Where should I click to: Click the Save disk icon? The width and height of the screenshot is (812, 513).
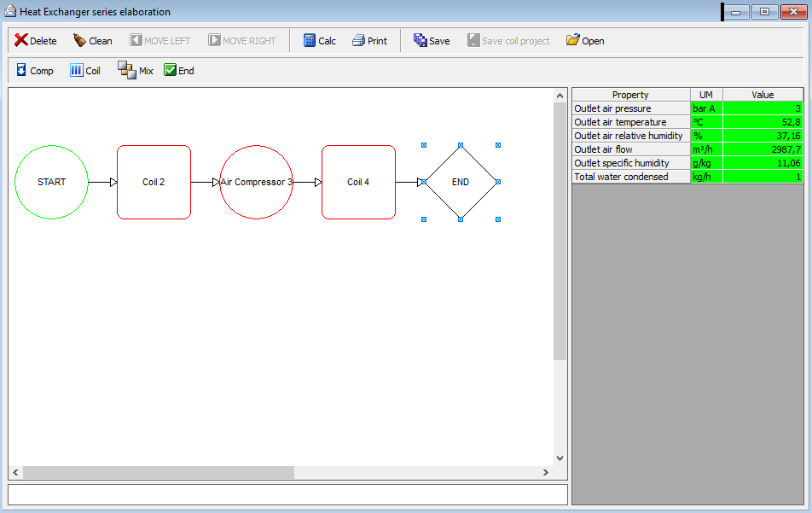tap(420, 40)
